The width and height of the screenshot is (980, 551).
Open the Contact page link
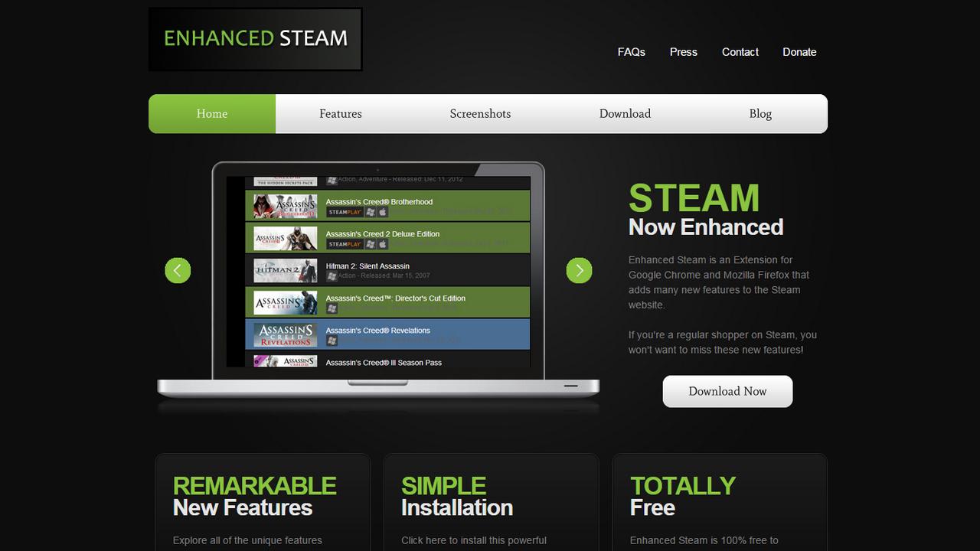pyautogui.click(x=740, y=52)
